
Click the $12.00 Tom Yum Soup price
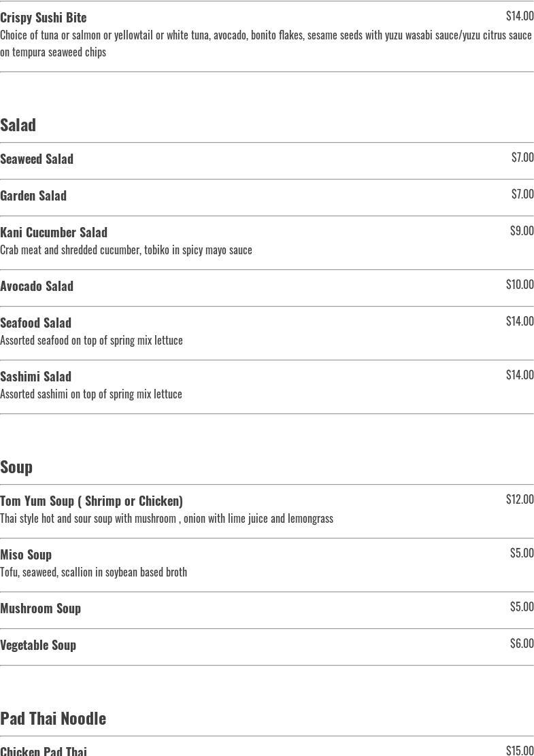pos(520,500)
